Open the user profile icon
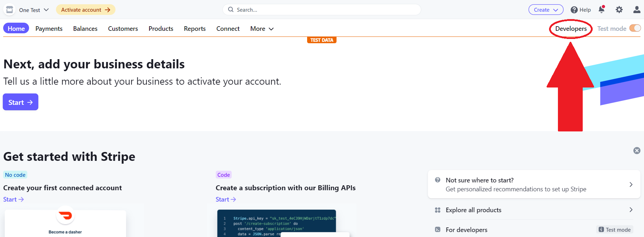This screenshot has height=237, width=644. (x=637, y=10)
